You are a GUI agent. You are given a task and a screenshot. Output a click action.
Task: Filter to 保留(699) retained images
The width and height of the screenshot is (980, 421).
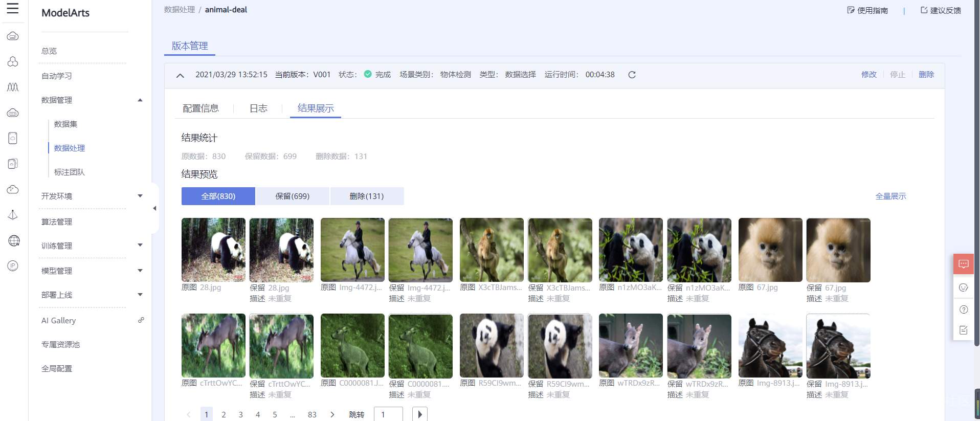(293, 196)
